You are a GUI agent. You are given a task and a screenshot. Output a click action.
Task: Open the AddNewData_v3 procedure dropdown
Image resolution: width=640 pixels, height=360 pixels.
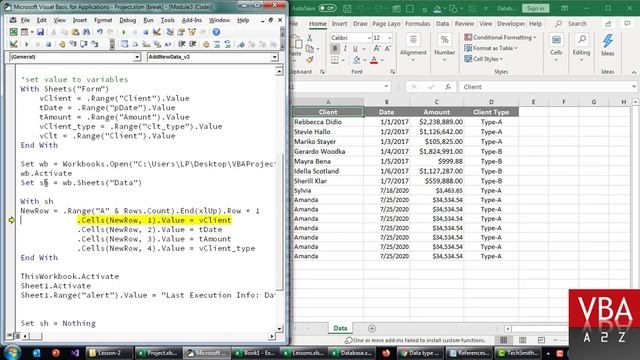[x=274, y=57]
